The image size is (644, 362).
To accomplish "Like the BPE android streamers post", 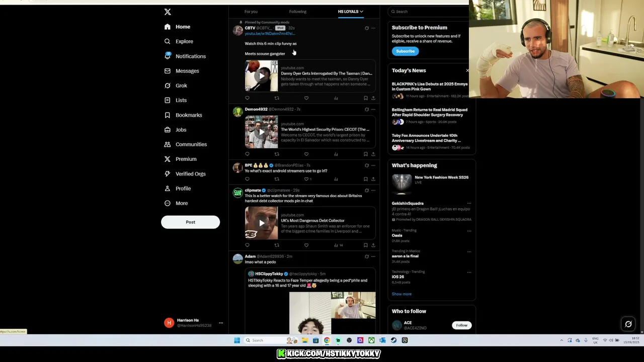I will point(306,179).
